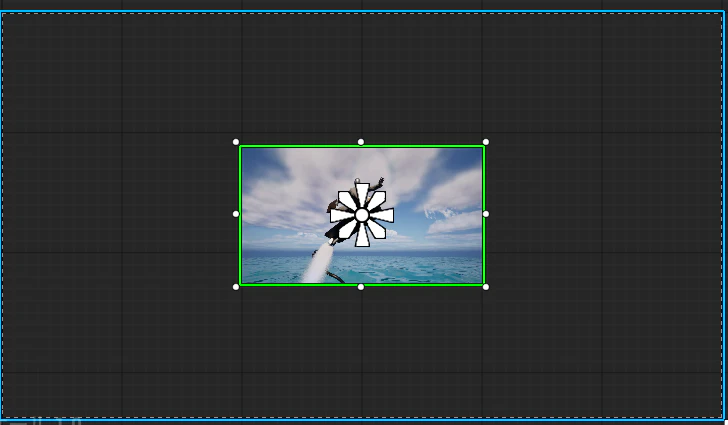Click the left-middle resize handle
Screen dimensions: 728x425
point(236,214)
